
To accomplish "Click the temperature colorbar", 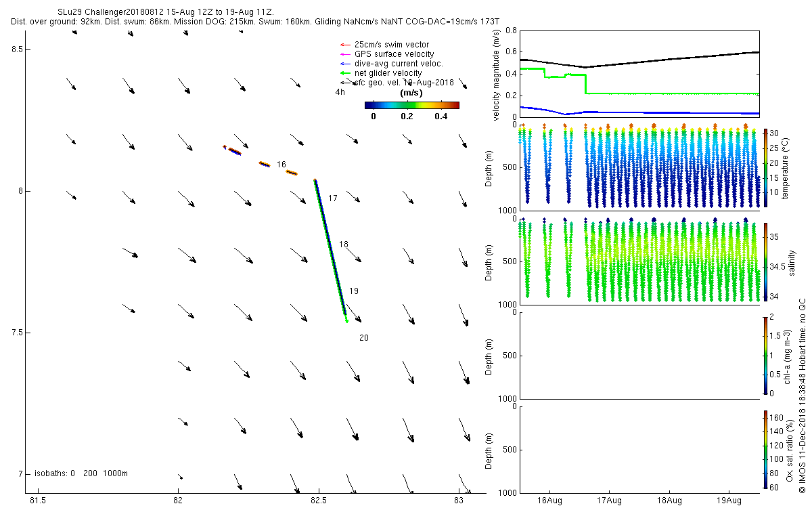I will (x=765, y=167).
